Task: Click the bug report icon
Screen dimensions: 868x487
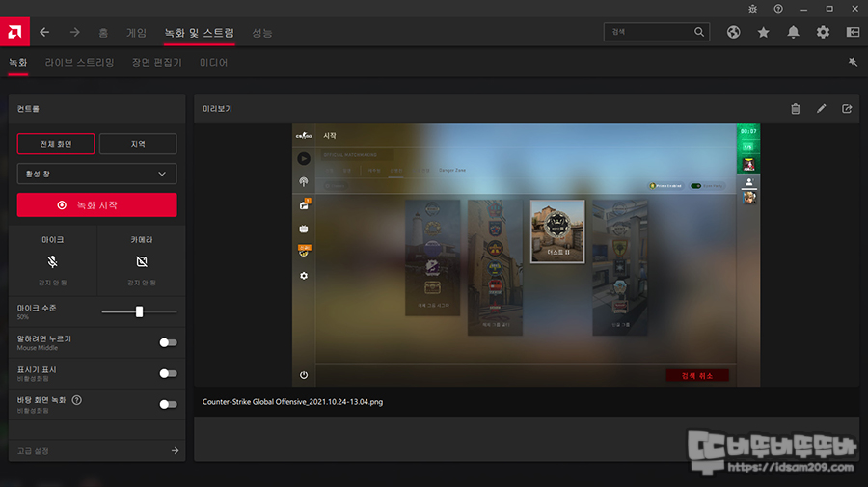Action: (x=753, y=9)
